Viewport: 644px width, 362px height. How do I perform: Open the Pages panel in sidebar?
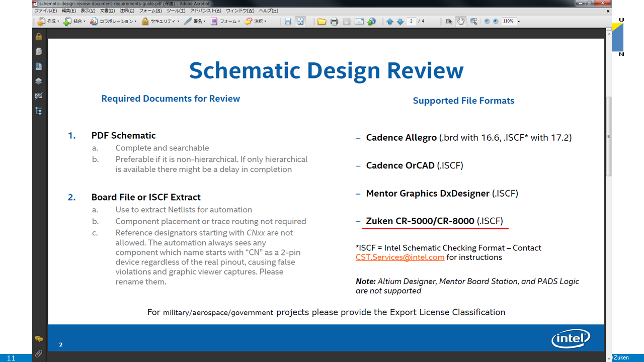39,51
